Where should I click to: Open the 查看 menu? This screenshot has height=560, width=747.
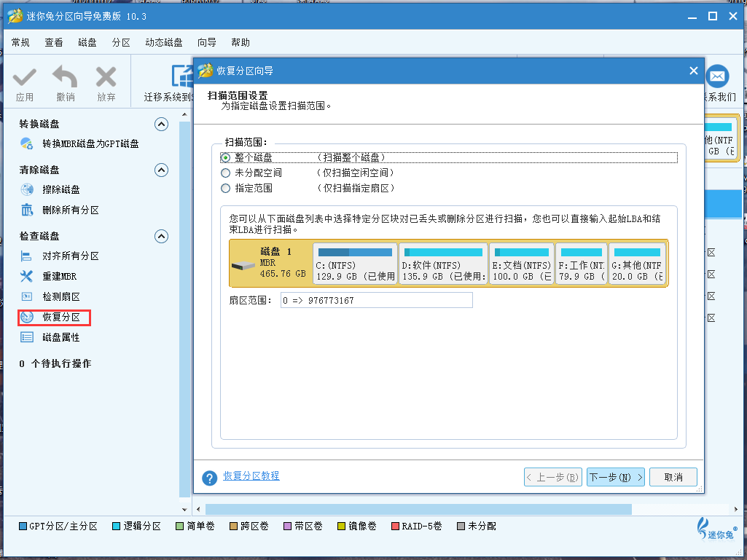coord(54,42)
